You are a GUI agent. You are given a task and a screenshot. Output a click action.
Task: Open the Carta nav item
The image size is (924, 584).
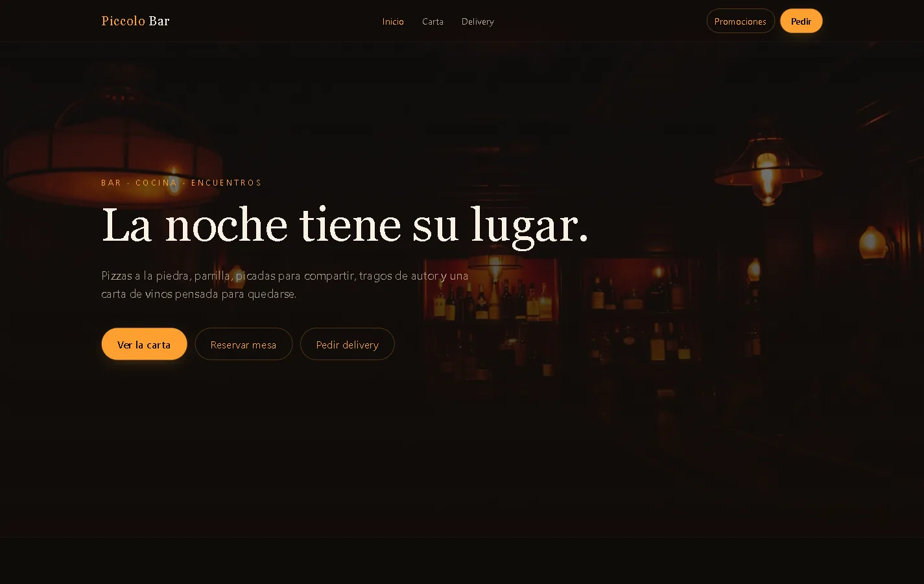pos(432,21)
